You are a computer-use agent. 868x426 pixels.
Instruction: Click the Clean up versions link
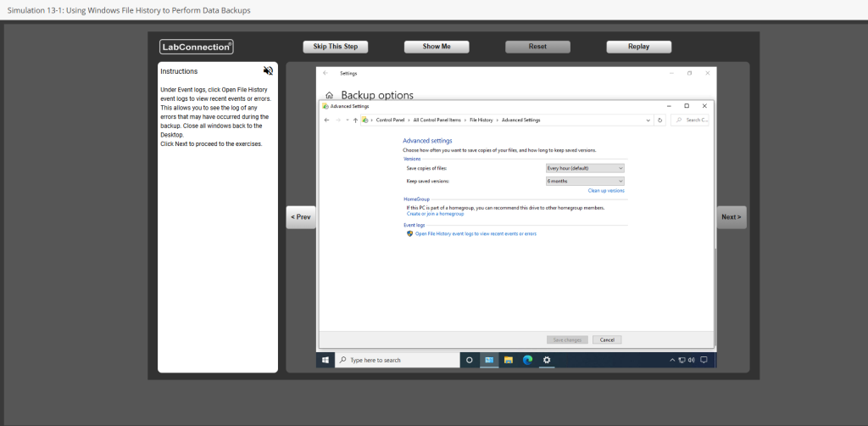click(x=606, y=191)
